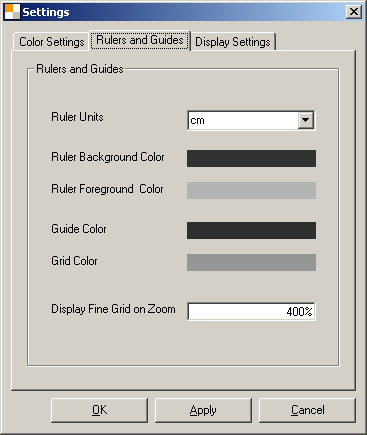Screen dimensions: 367x435
Task: Pick the Ruler Background Color swatch
Action: tap(251, 158)
